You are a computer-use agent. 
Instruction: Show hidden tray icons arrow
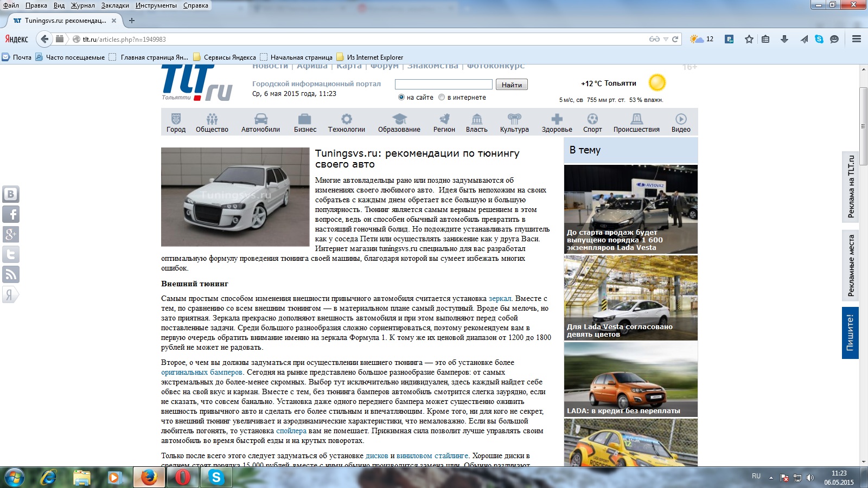click(771, 478)
